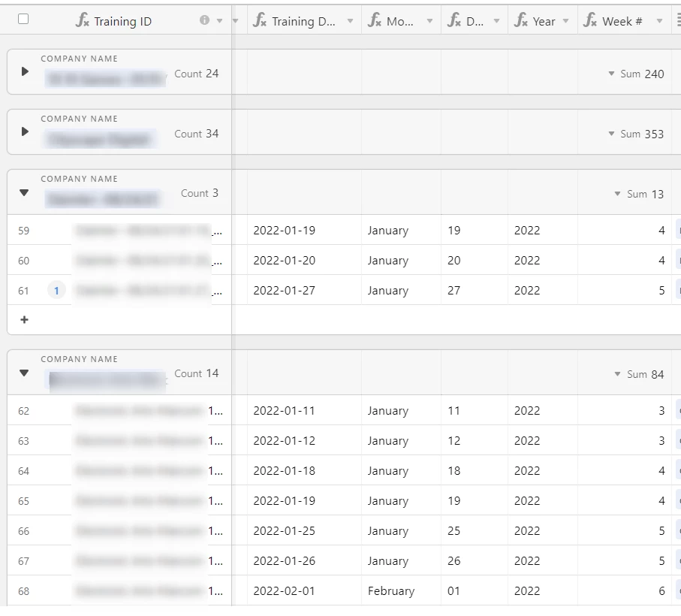Click the Training ID column header label
681x616 pixels.
pos(123,21)
